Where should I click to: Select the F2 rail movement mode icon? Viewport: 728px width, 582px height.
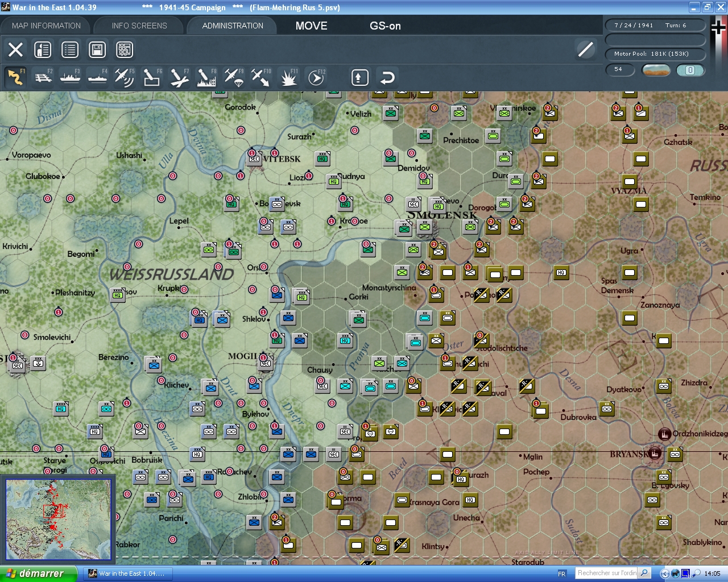pos(43,77)
